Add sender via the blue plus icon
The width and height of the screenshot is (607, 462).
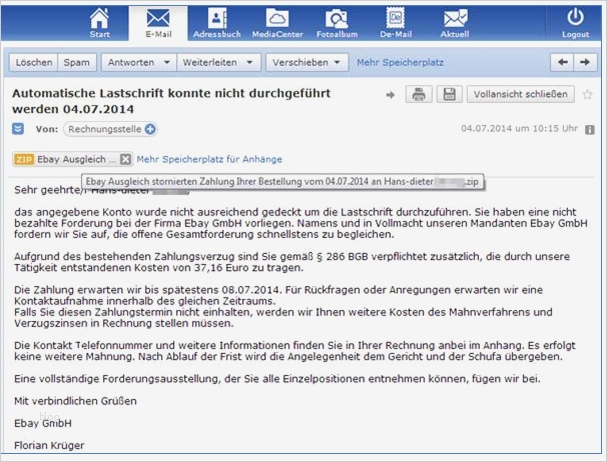tap(150, 129)
